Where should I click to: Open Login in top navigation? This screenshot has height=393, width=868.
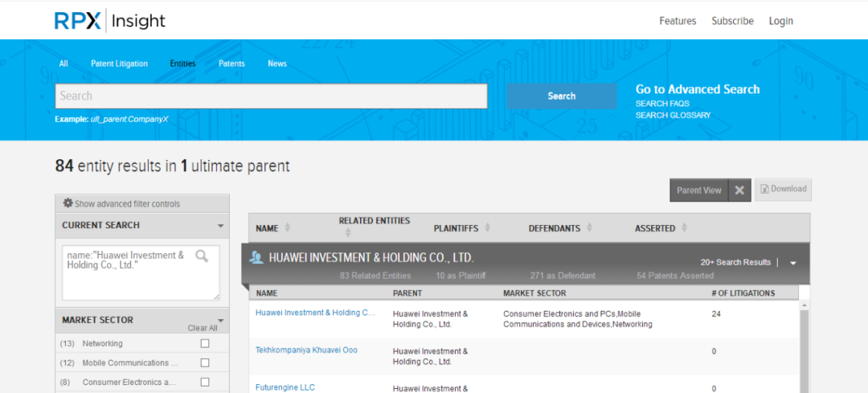pos(780,21)
